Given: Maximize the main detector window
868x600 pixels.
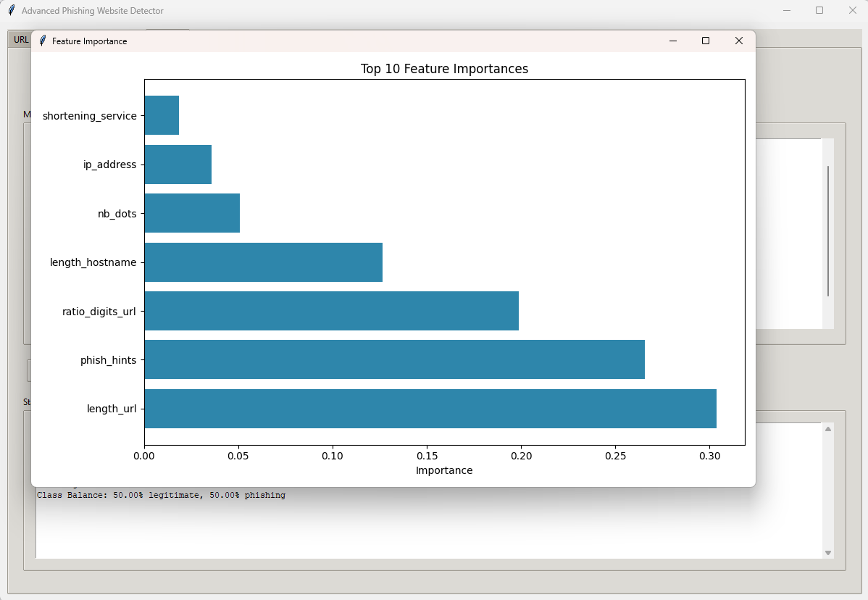Looking at the screenshot, I should tap(819, 11).
